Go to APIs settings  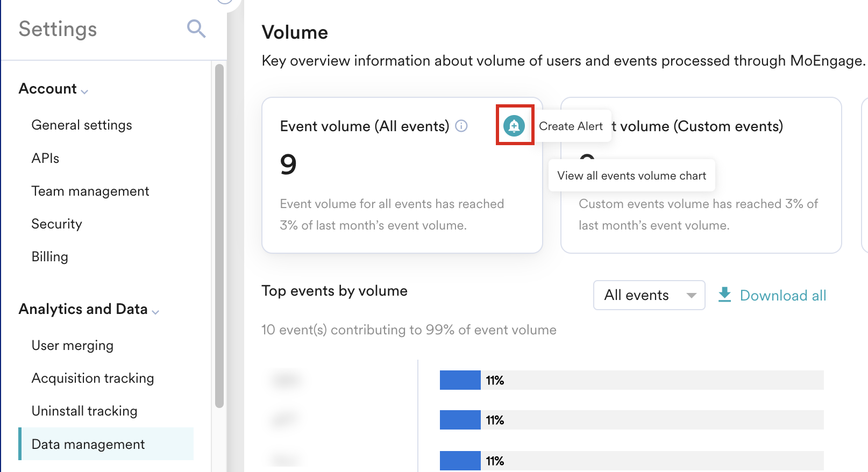tap(45, 158)
